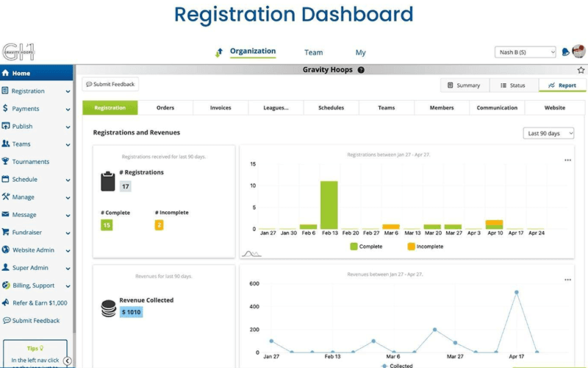Click the Billing, Support icon
Image resolution: width=588 pixels, height=368 pixels.
6,285
